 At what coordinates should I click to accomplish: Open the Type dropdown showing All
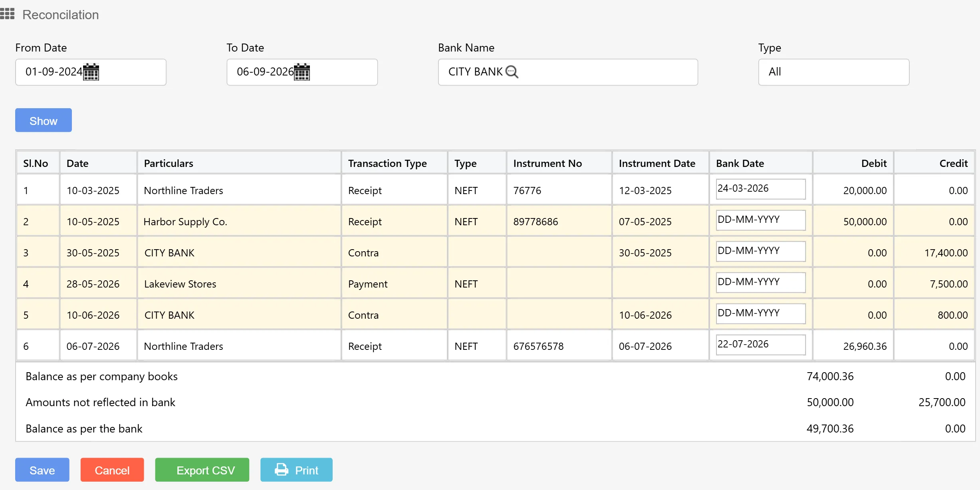834,72
